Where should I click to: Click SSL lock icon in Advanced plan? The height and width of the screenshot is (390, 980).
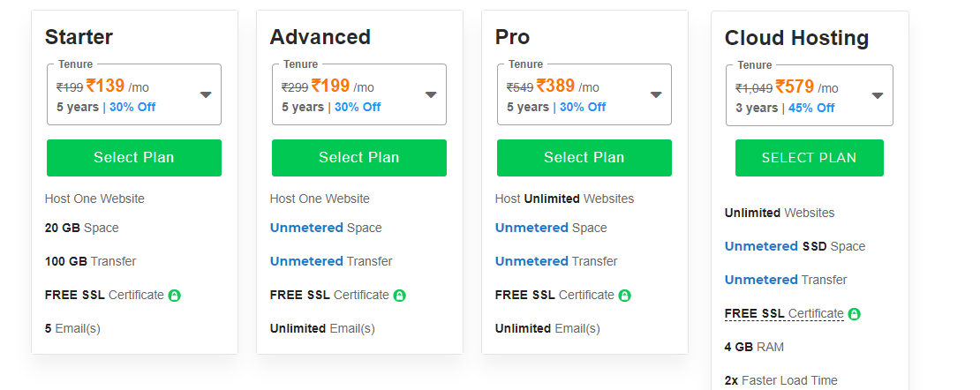pos(400,296)
